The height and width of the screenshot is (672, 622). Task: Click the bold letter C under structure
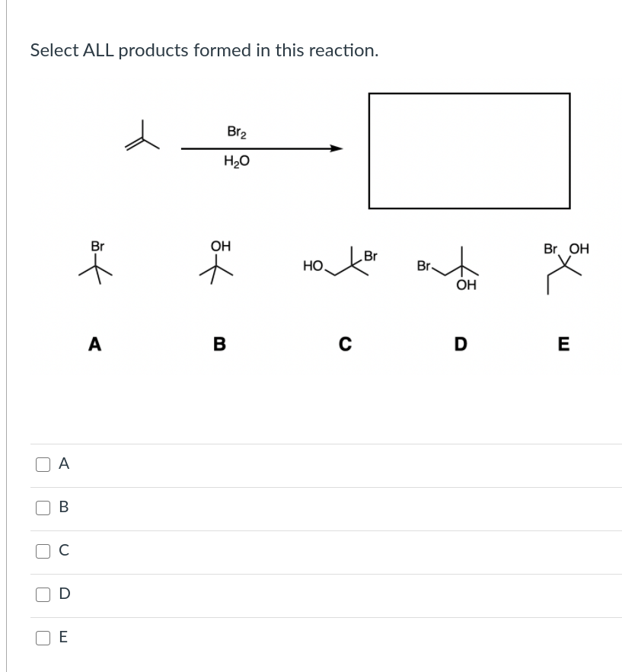pyautogui.click(x=345, y=344)
